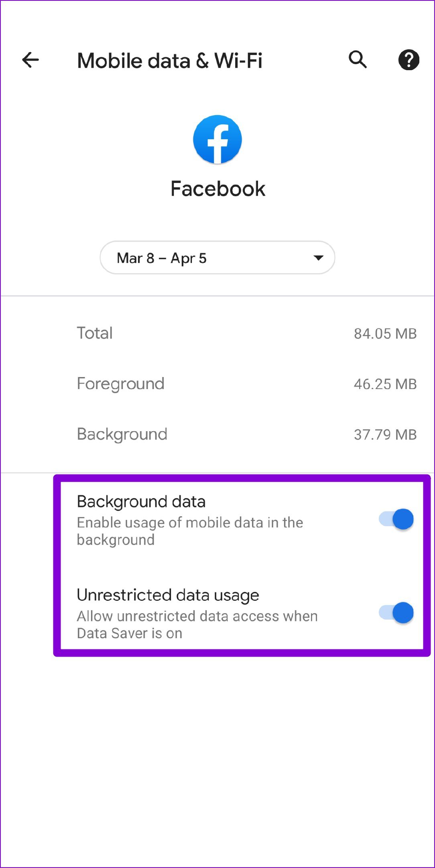Tap the 84.05 MB total value

click(385, 333)
